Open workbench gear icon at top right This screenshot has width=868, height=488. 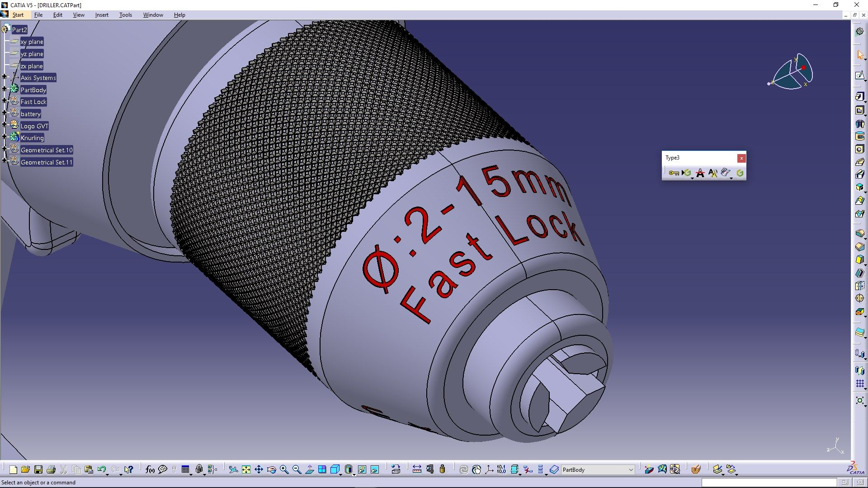click(x=859, y=31)
